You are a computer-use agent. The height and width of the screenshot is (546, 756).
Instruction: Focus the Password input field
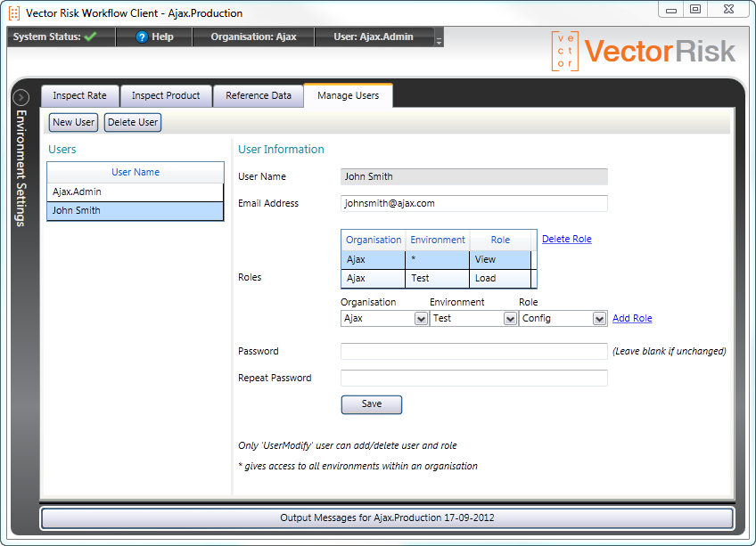pyautogui.click(x=474, y=351)
